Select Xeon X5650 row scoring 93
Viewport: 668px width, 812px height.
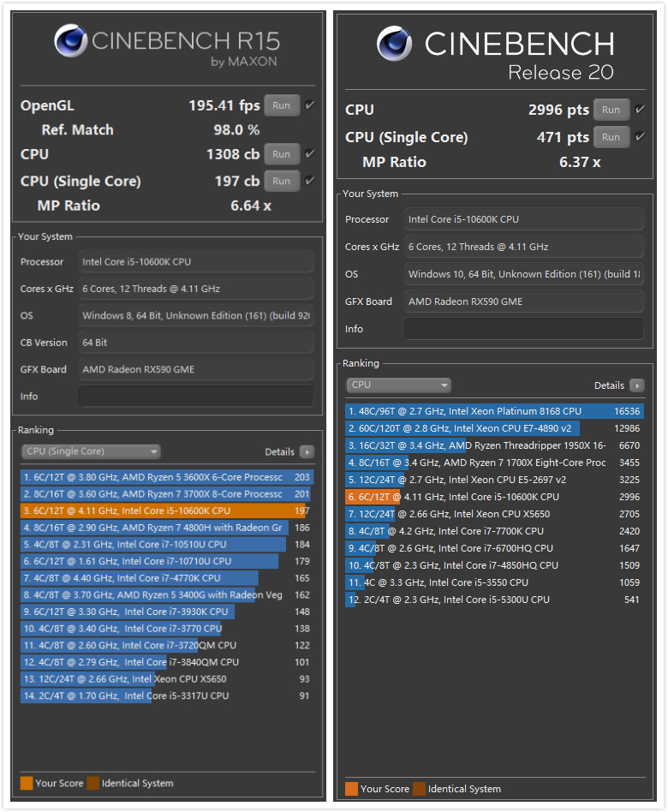click(x=167, y=679)
